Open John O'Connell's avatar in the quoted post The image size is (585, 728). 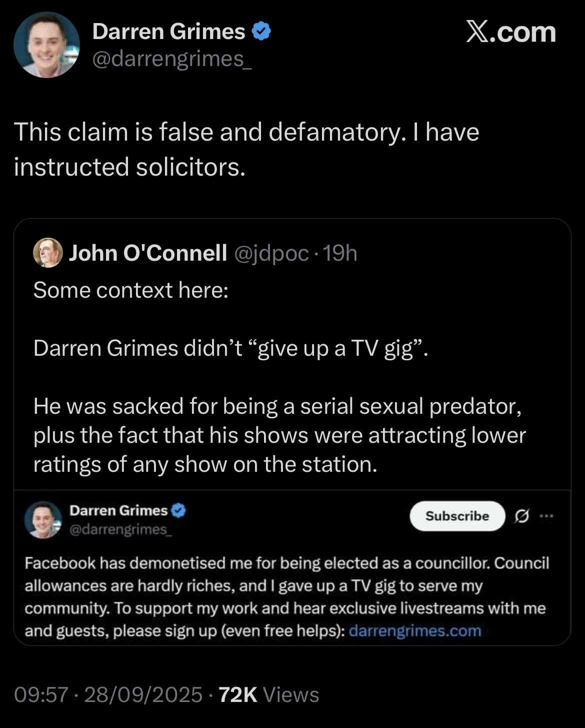47,253
